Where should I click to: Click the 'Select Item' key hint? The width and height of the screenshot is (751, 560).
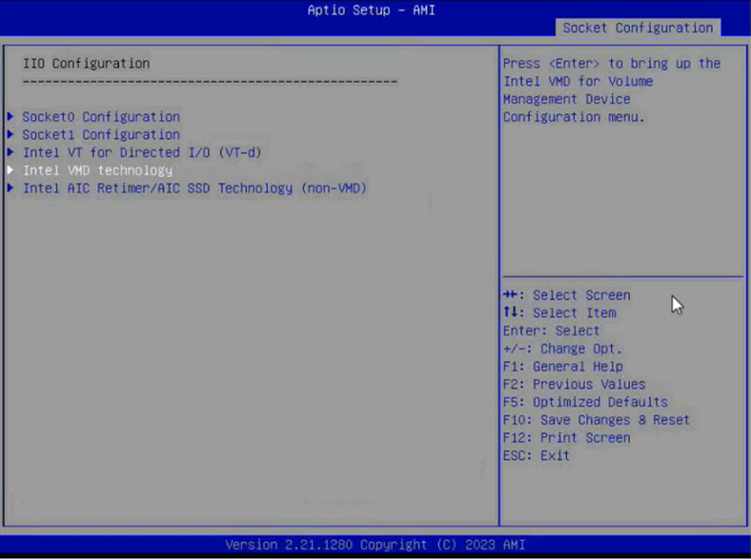point(559,312)
